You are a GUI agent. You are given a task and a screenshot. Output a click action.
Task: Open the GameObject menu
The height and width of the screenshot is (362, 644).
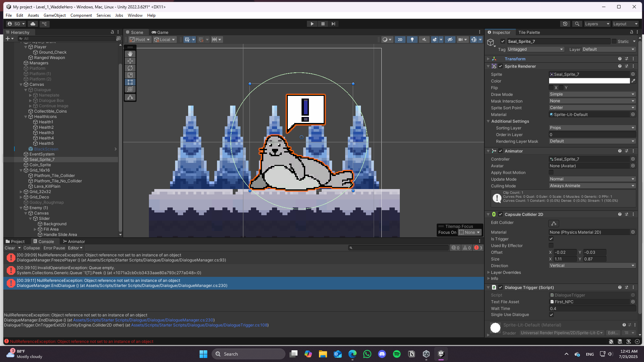(x=55, y=15)
